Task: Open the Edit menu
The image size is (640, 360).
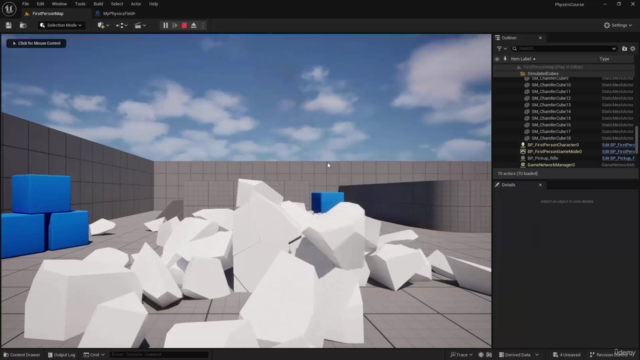Action: coord(40,4)
